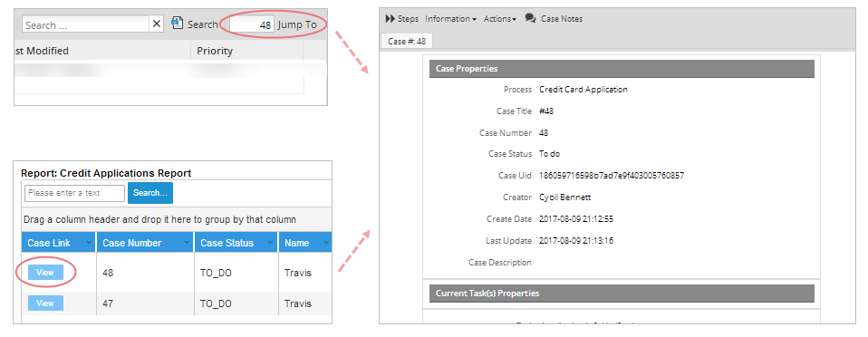The image size is (868, 337).
Task: Click the Steps double-arrow icon
Action: [391, 19]
